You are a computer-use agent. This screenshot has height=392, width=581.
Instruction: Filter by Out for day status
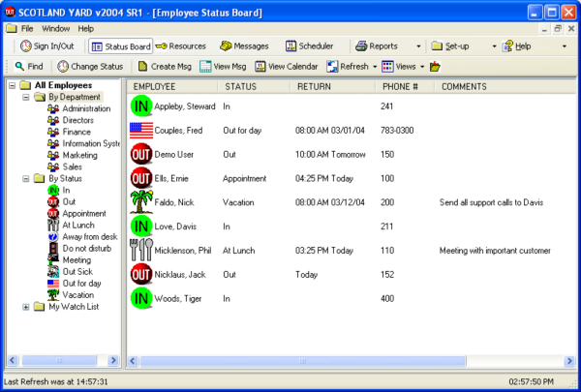pos(81,284)
